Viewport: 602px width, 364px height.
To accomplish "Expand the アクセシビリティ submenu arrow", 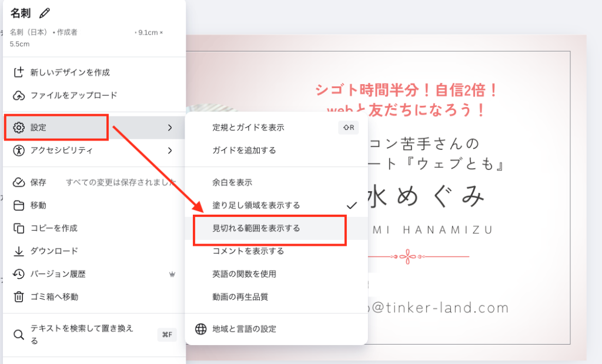I will click(170, 151).
